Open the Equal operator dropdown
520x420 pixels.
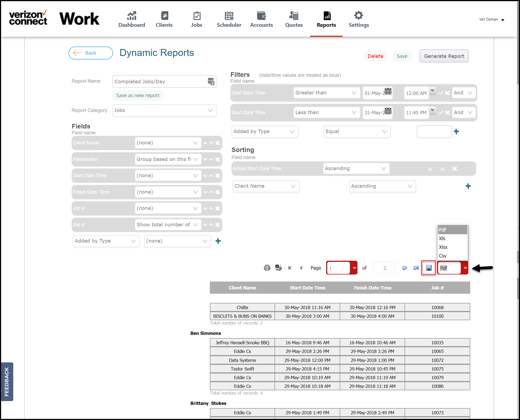[x=357, y=131]
